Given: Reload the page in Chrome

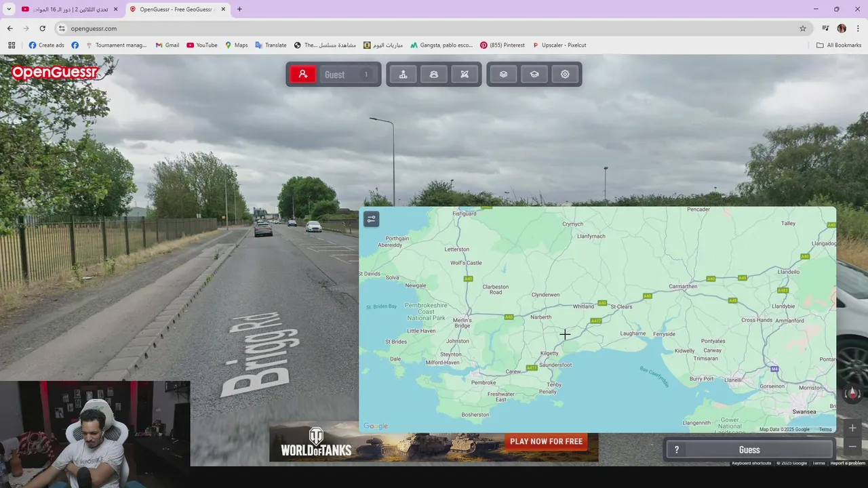Looking at the screenshot, I should pos(42,28).
